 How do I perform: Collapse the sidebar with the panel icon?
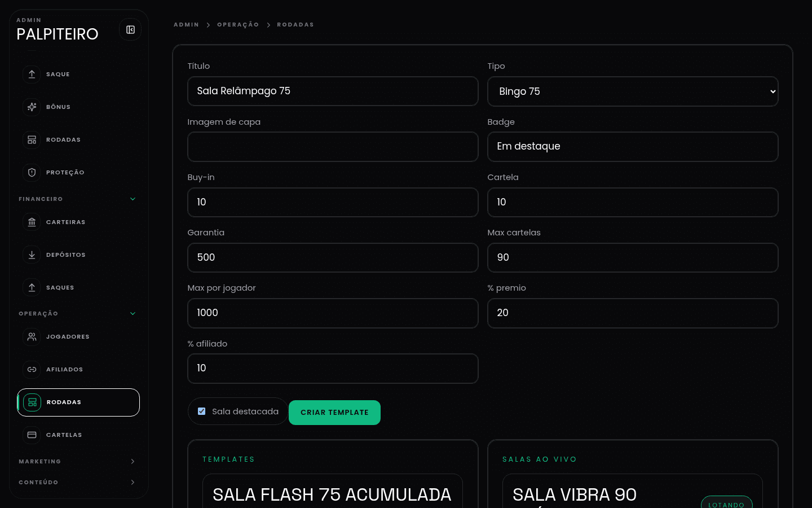tap(130, 30)
